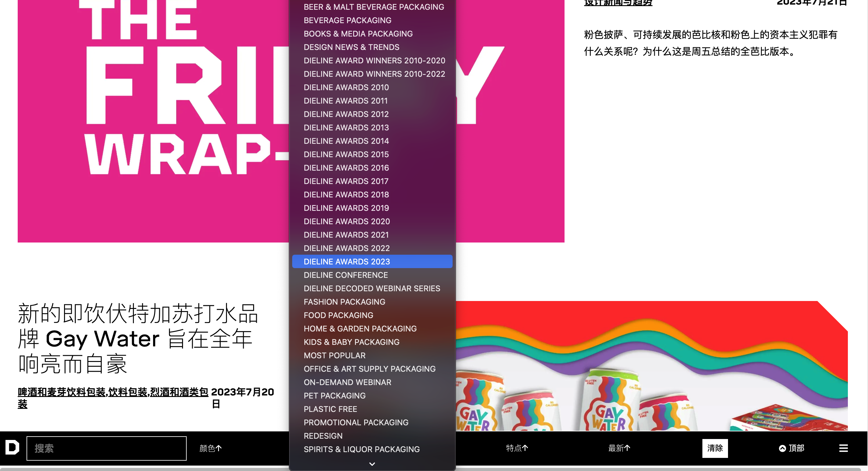Viewport: 868px width, 471px height.
Task: Click the Dieline D logo icon
Action: coord(13,448)
